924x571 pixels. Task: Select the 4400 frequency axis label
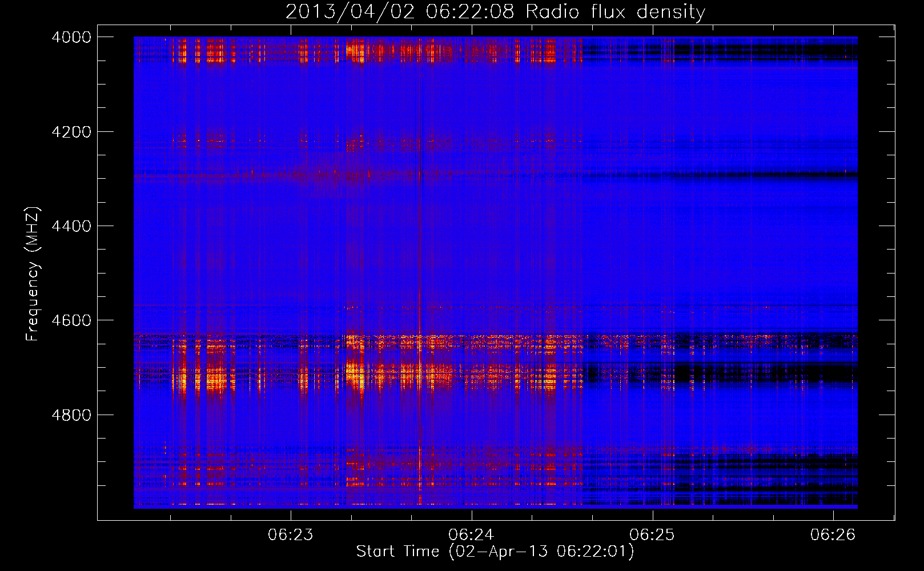coord(71,226)
